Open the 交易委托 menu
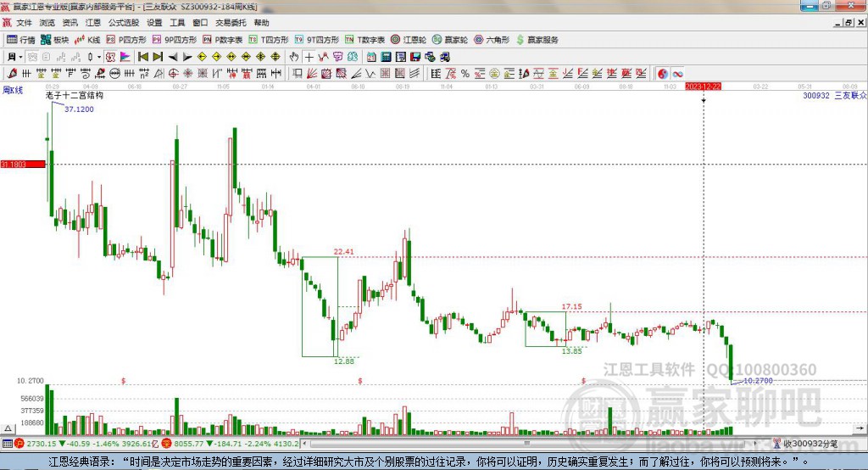The width and height of the screenshot is (868, 470). tap(231, 23)
